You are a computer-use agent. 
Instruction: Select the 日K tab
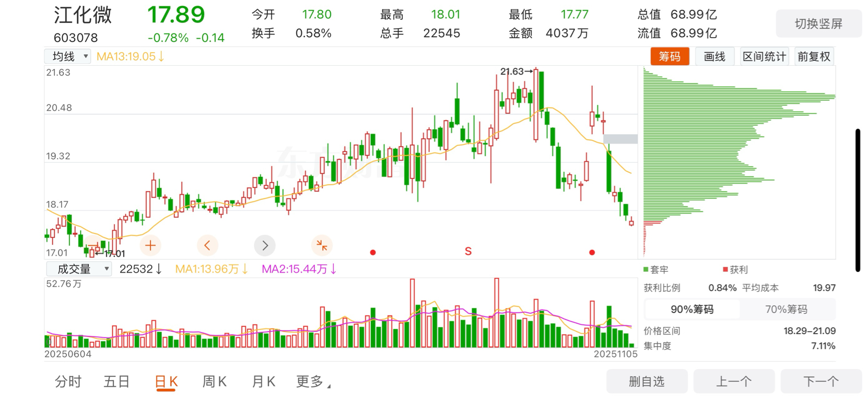click(166, 382)
